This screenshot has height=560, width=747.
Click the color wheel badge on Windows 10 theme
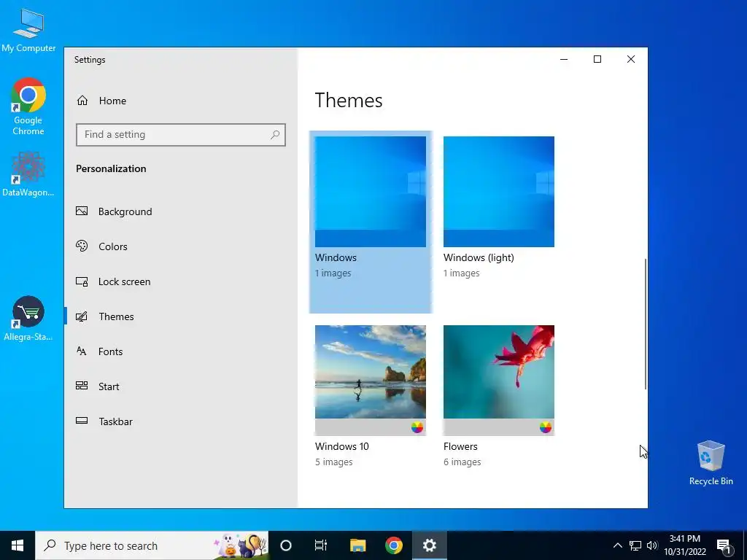click(417, 427)
